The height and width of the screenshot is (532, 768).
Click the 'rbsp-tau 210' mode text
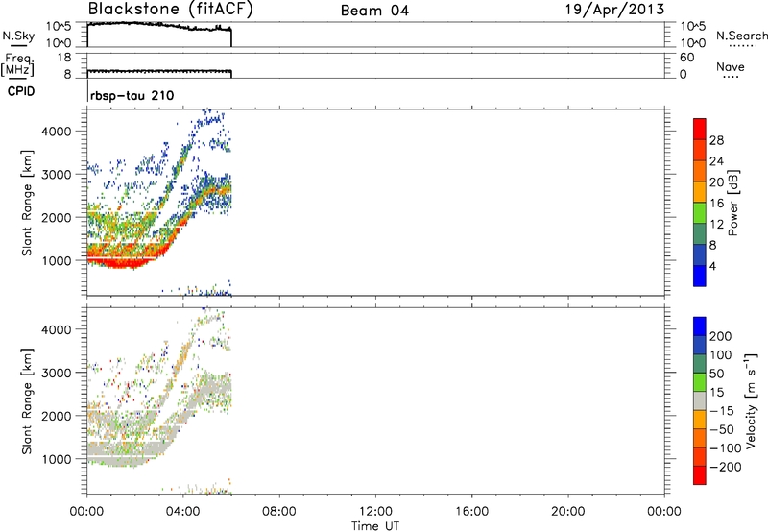click(132, 95)
